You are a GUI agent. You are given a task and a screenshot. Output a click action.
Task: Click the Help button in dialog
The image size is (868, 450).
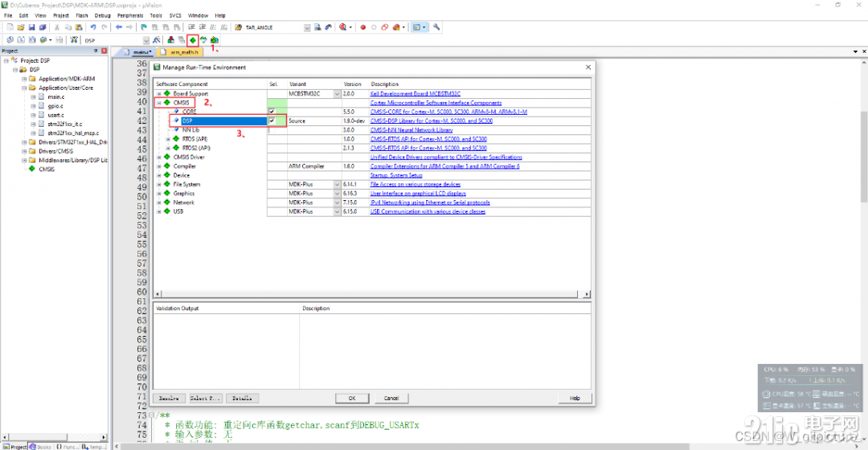[x=575, y=398]
